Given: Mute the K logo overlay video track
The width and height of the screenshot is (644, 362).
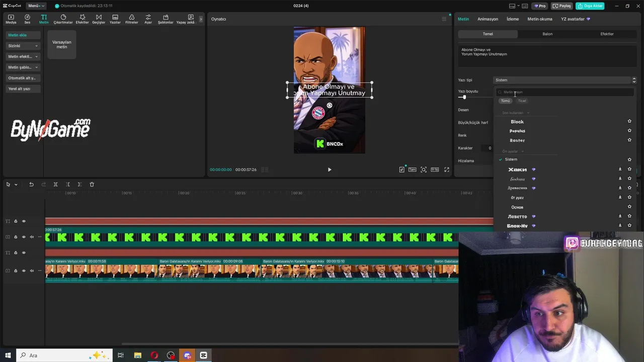Looking at the screenshot, I should click(32, 237).
